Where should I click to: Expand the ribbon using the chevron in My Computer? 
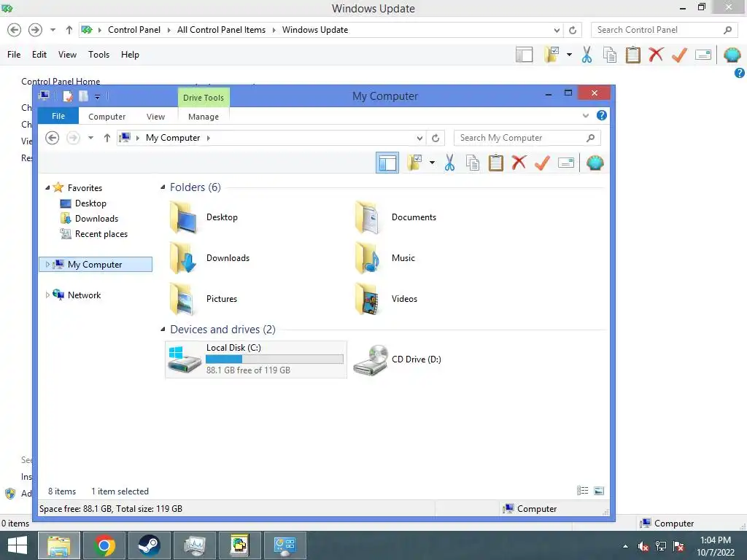click(x=586, y=115)
